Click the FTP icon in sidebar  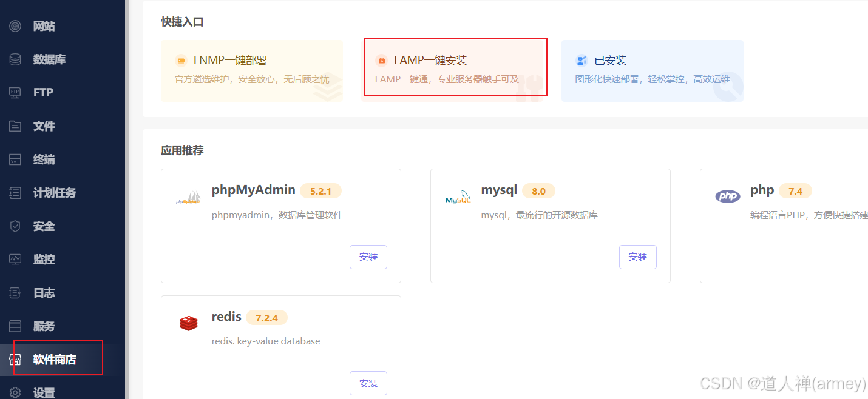point(15,93)
